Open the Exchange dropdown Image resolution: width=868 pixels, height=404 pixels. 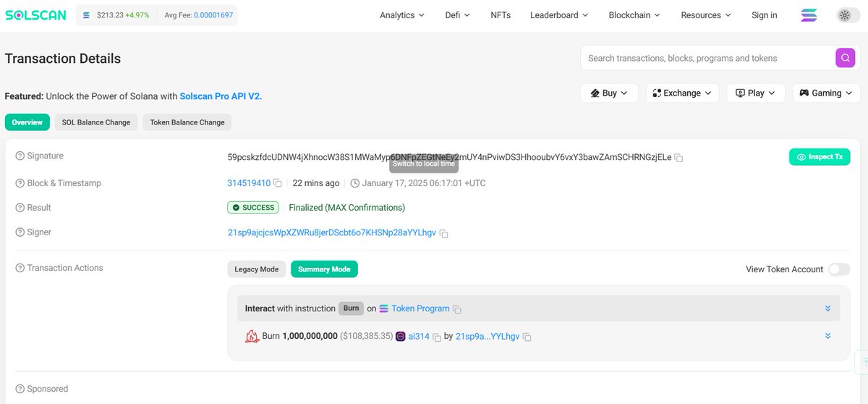pos(683,93)
